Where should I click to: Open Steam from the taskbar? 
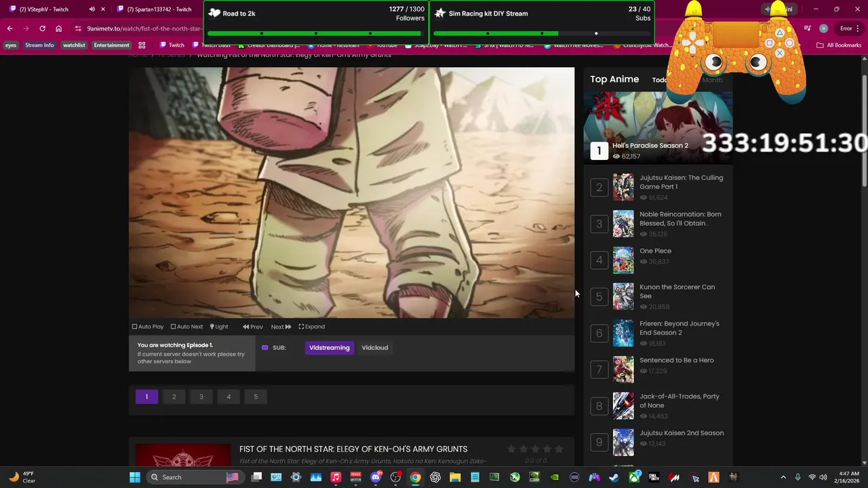coord(614,477)
